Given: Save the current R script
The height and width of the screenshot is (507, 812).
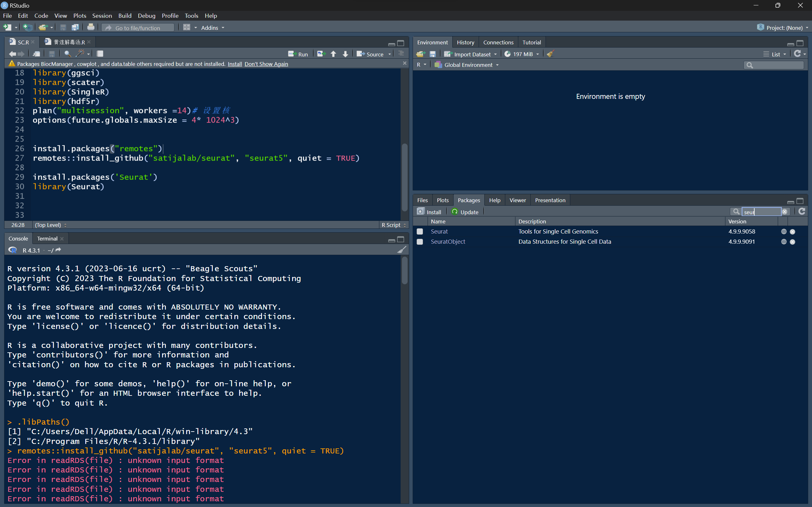Looking at the screenshot, I should [52, 54].
